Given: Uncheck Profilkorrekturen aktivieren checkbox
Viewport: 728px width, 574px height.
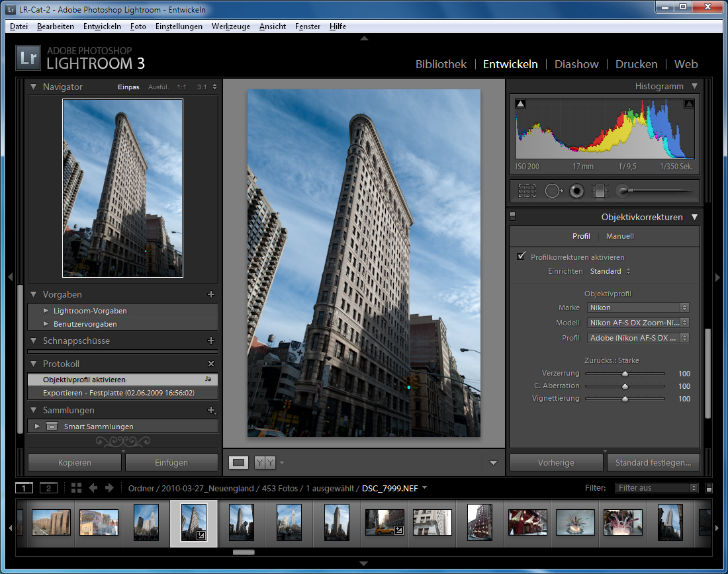Looking at the screenshot, I should [521, 257].
